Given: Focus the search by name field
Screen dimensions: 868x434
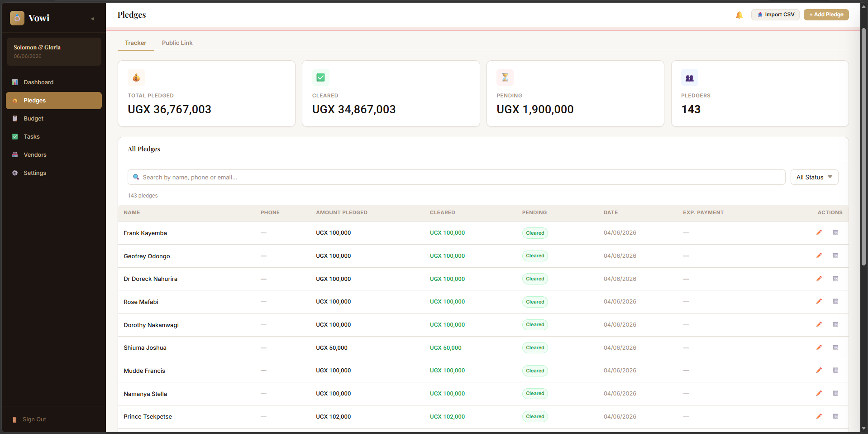Looking at the screenshot, I should tap(456, 177).
